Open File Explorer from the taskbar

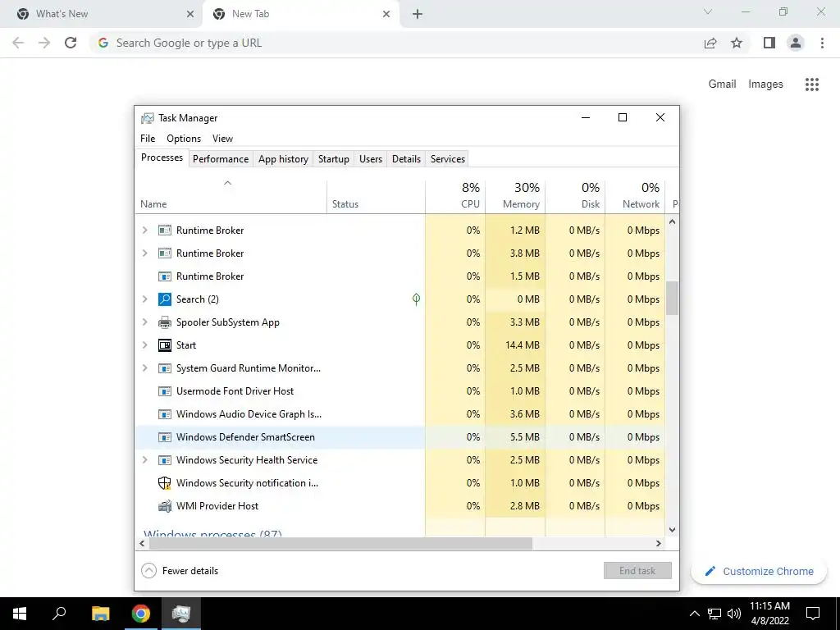coord(100,614)
